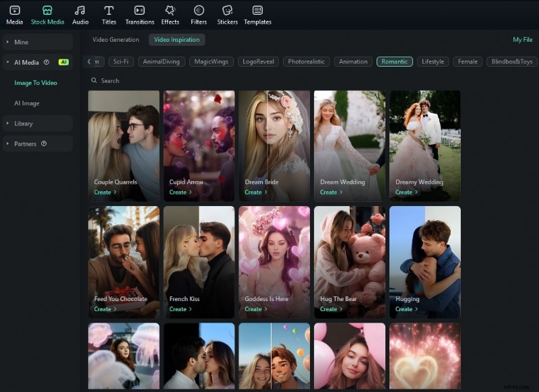Open My File
This screenshot has height=392, width=539.
coord(522,40)
